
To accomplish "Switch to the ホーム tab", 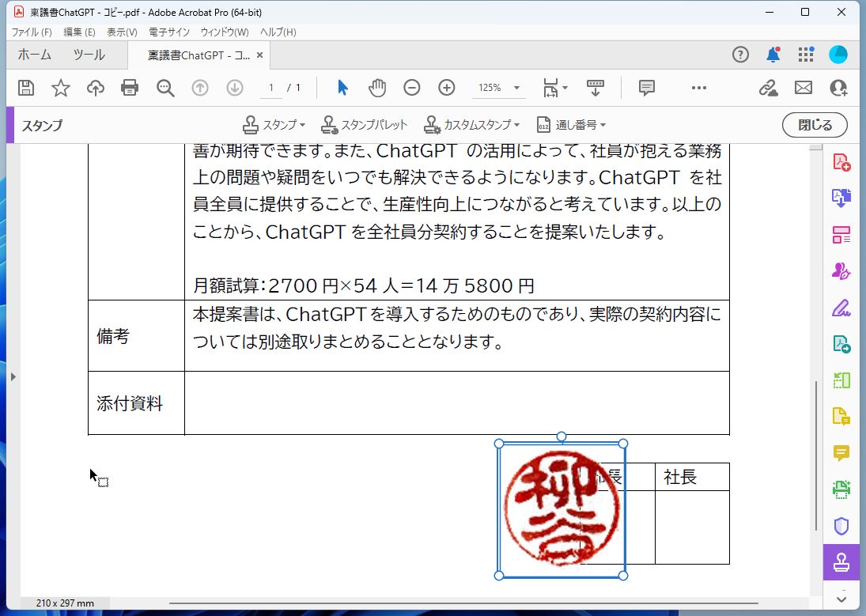I will [x=33, y=55].
